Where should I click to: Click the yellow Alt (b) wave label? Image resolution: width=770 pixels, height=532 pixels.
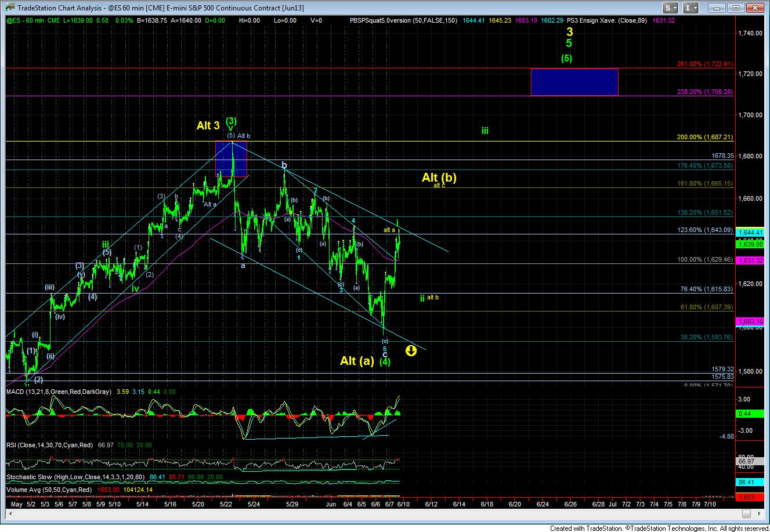(439, 178)
